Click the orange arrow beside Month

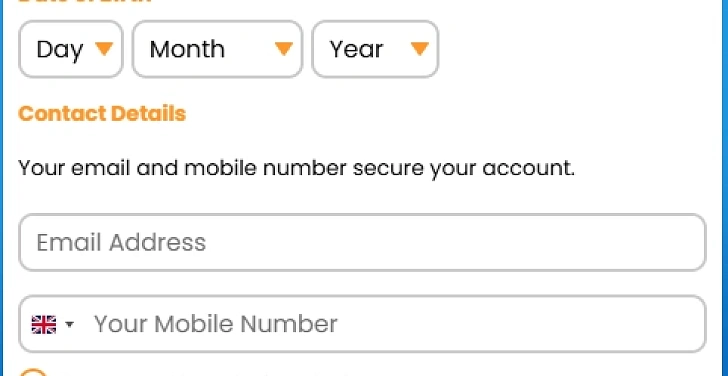pos(283,48)
